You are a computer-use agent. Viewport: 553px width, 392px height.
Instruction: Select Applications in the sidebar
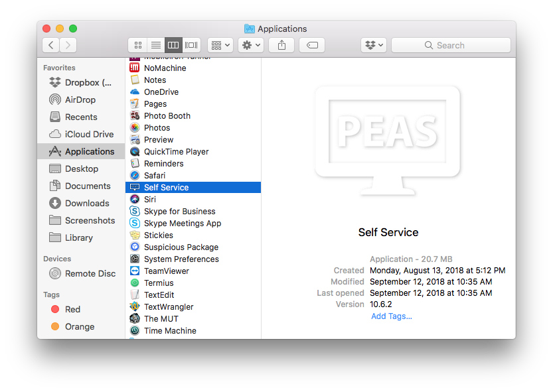tap(81, 152)
